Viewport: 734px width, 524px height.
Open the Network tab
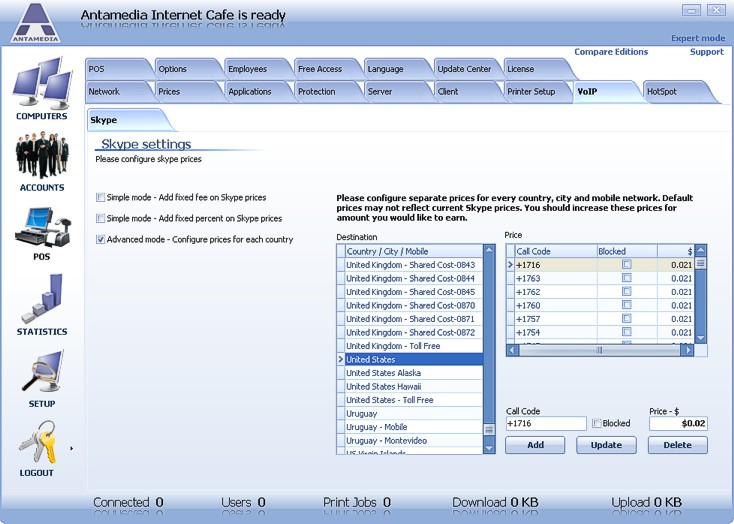coord(117,92)
